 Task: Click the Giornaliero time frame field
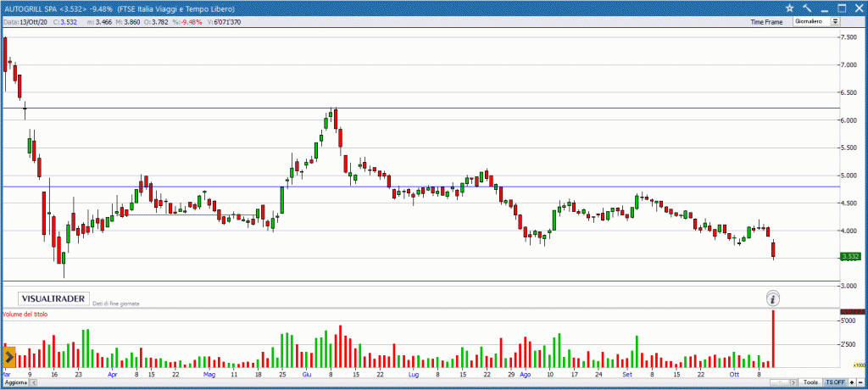click(x=811, y=21)
